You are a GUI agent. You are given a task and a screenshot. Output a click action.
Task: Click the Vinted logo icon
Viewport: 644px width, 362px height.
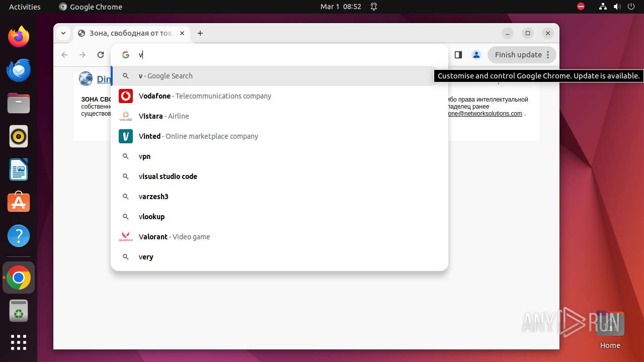[126, 136]
